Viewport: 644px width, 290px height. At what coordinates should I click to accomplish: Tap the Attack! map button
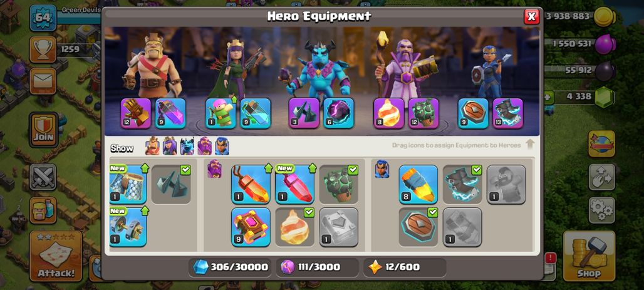[56, 256]
